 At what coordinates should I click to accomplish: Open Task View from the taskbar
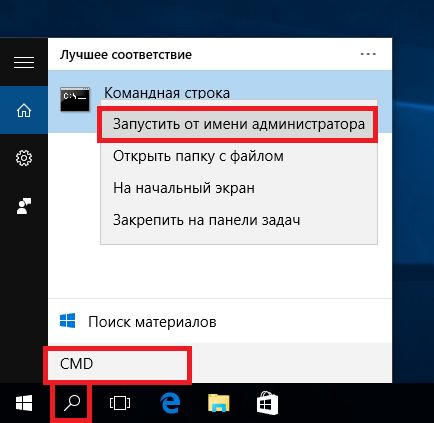coord(120,403)
